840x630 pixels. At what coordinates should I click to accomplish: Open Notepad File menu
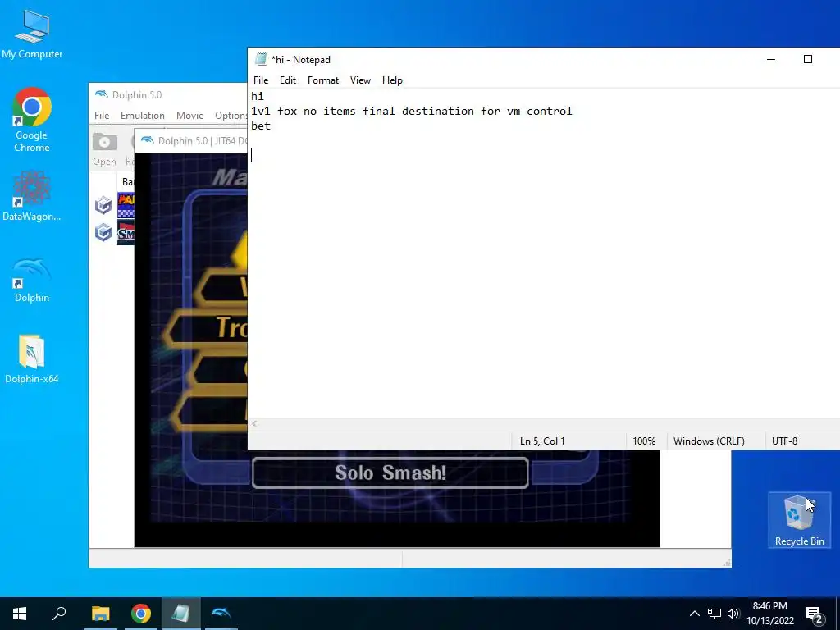[261, 80]
